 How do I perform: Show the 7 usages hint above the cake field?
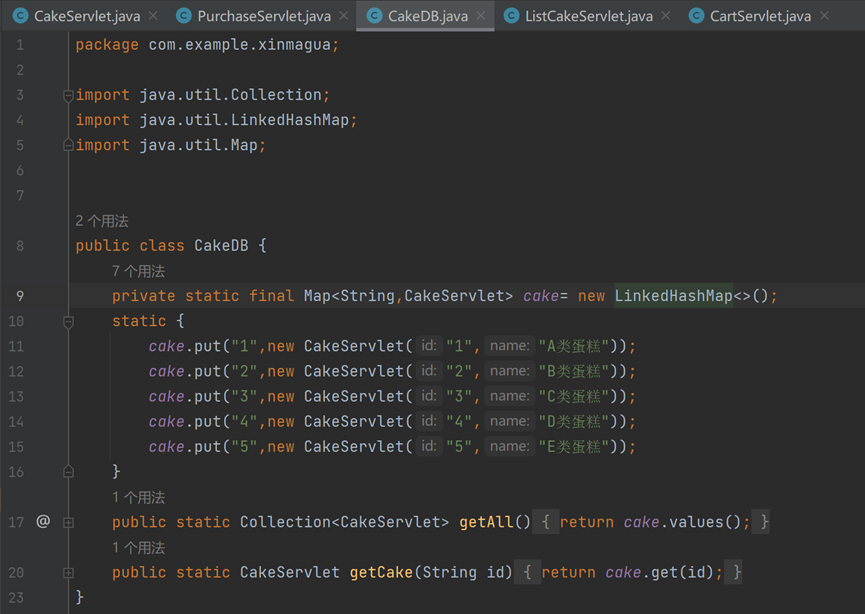(x=138, y=271)
